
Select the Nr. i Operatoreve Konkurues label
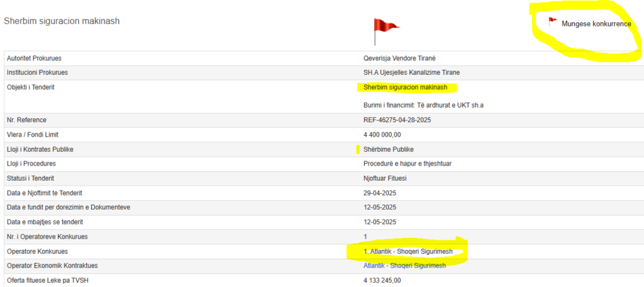coord(47,237)
